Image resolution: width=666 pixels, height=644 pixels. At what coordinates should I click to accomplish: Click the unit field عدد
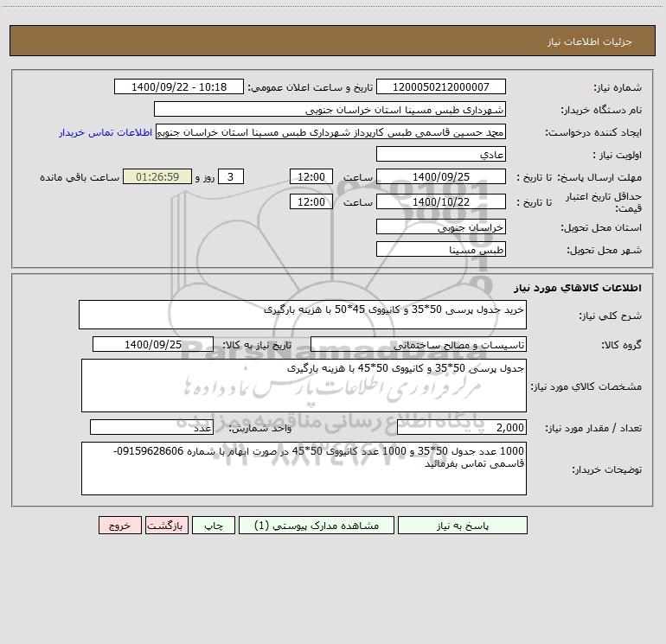coord(151,427)
